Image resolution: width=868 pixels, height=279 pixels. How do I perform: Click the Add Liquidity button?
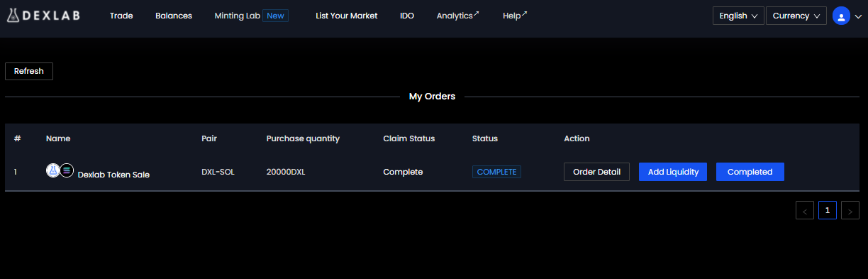(673, 172)
